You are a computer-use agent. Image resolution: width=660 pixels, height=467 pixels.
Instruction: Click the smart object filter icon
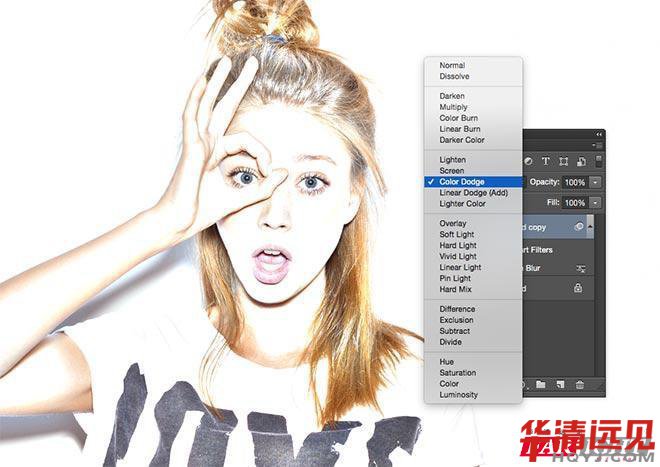(x=581, y=161)
